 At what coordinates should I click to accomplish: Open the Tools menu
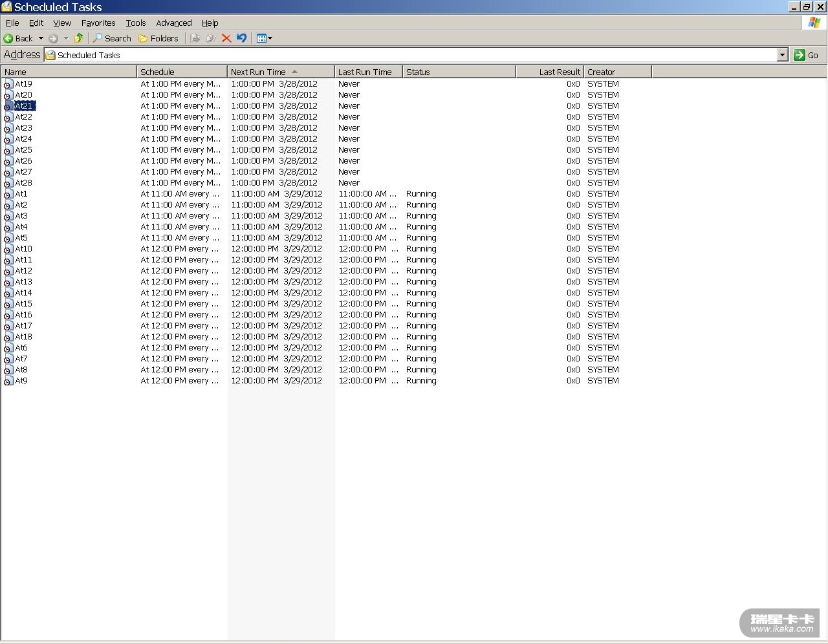coord(136,23)
